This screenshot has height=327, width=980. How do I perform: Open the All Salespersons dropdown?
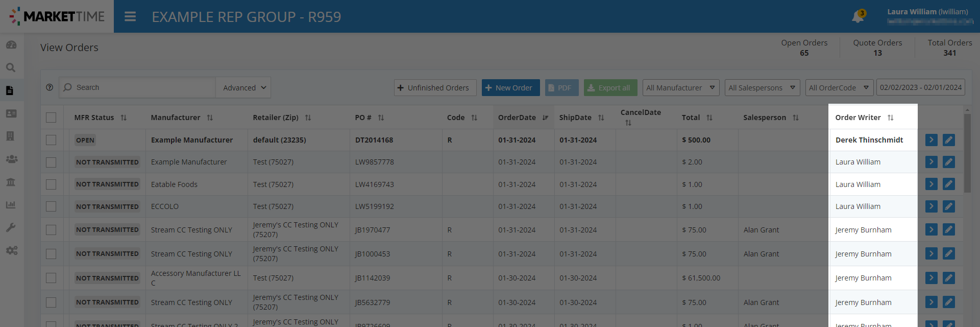[x=762, y=88]
